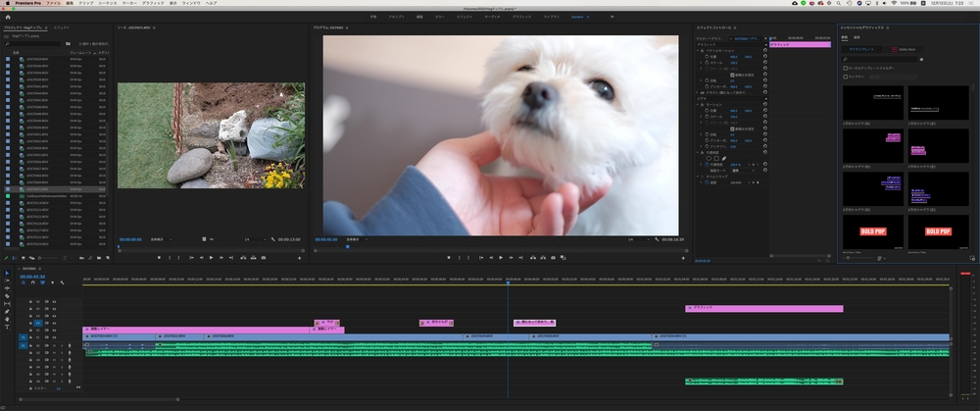The width and height of the screenshot is (980, 411).
Task: Collapse the モーション effect section
Action: pos(699,105)
